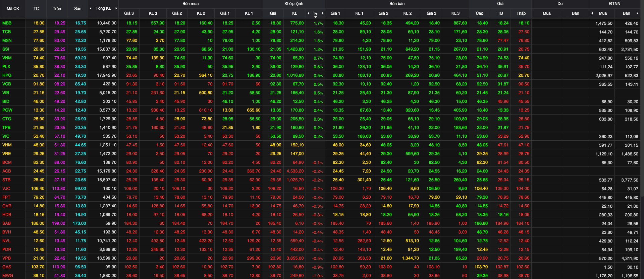The image size is (644, 279).
Task: Click left arrow beside Tổng KL header
Action: click(91, 8)
